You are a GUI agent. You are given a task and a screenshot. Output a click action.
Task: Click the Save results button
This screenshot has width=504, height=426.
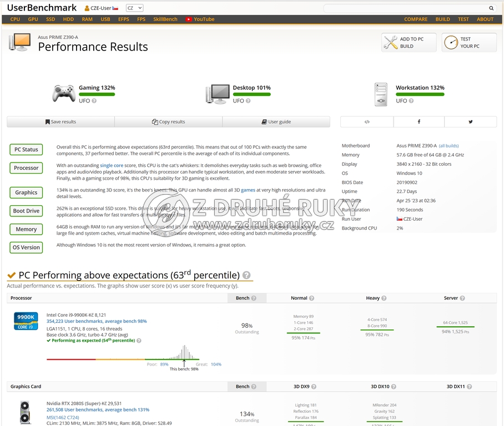61,122
